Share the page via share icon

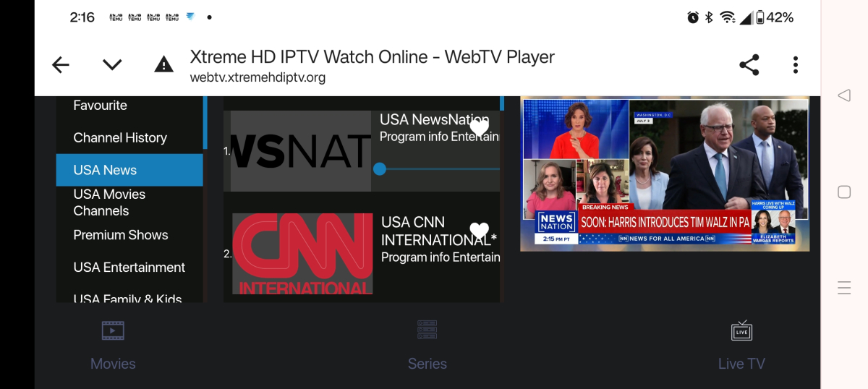(x=749, y=65)
